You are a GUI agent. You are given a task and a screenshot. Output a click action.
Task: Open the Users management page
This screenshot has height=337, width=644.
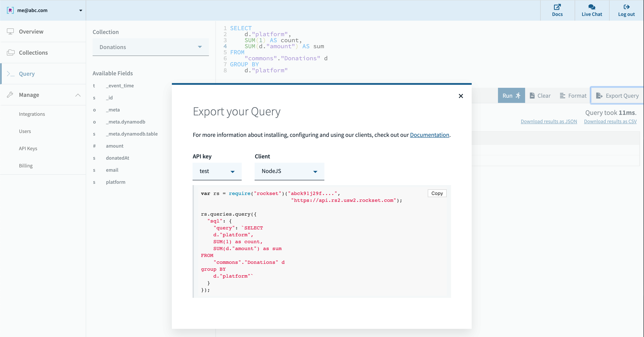[x=25, y=131]
